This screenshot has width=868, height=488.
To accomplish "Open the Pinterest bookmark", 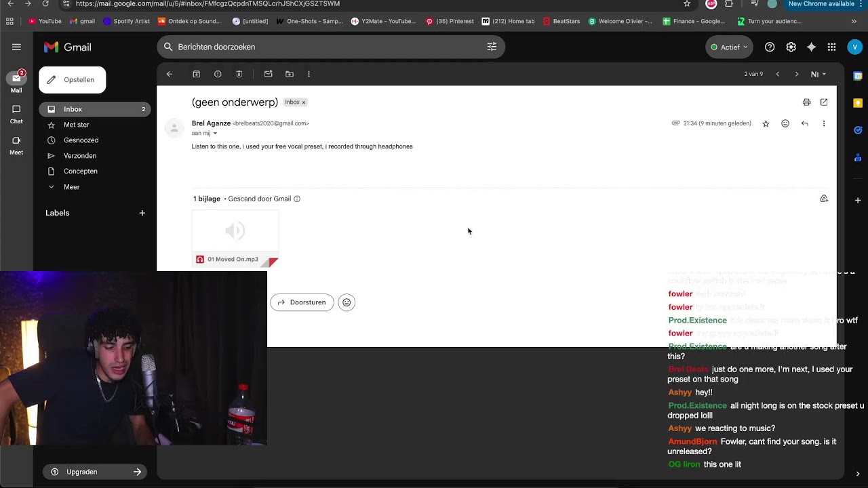I will [450, 21].
